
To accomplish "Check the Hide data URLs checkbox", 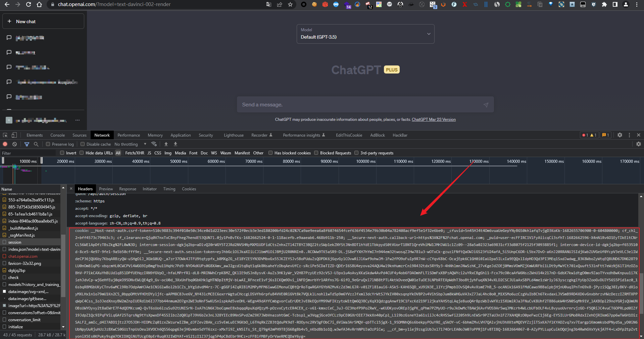I will 82,153.
